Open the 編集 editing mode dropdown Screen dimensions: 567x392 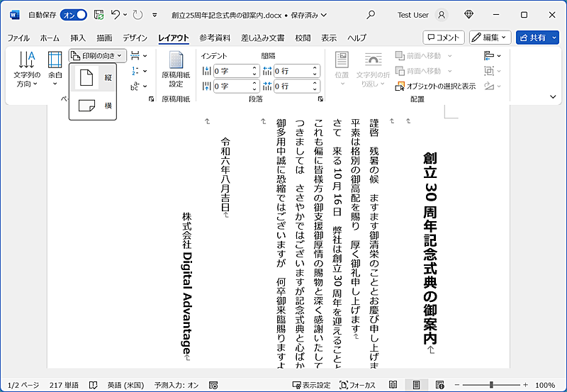pos(490,37)
